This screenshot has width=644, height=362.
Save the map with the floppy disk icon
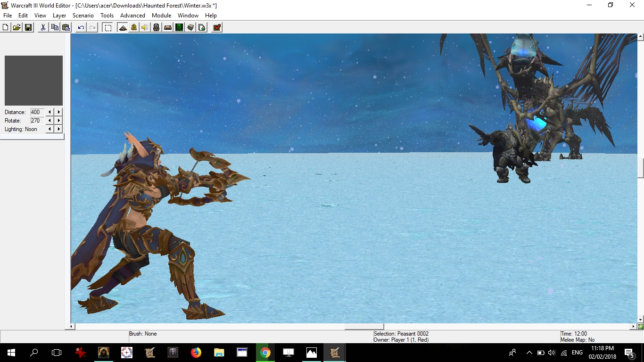click(x=28, y=27)
